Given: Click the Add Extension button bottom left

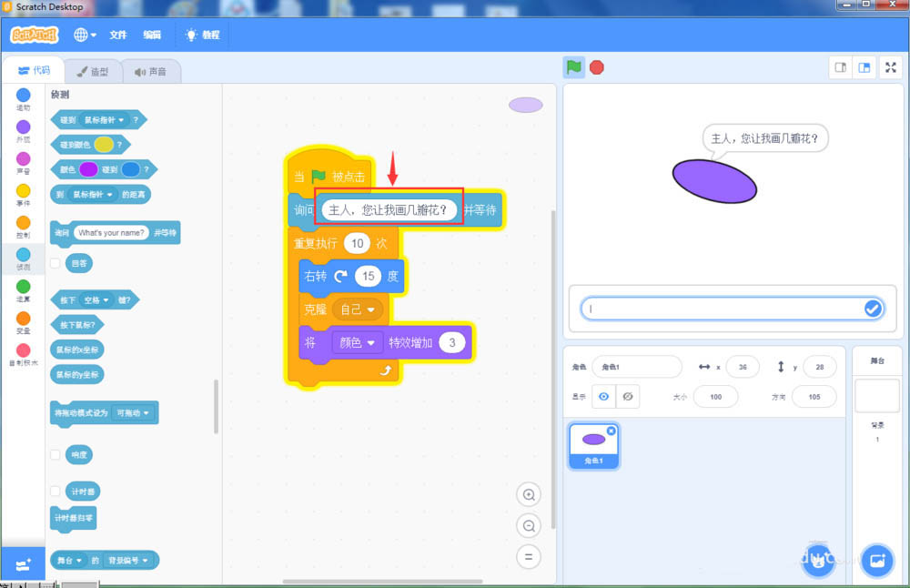Looking at the screenshot, I should click(x=23, y=565).
